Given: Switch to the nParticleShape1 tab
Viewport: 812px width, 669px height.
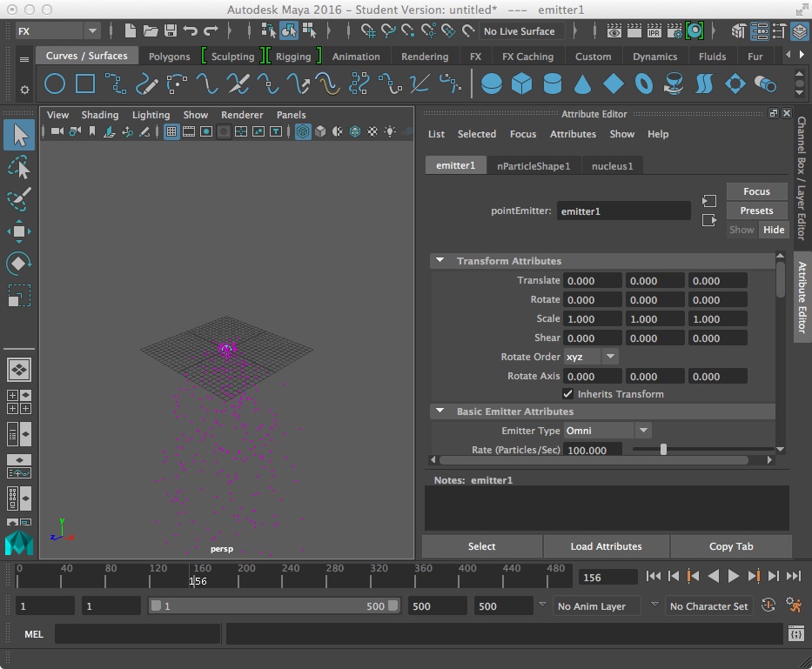Looking at the screenshot, I should click(x=534, y=166).
